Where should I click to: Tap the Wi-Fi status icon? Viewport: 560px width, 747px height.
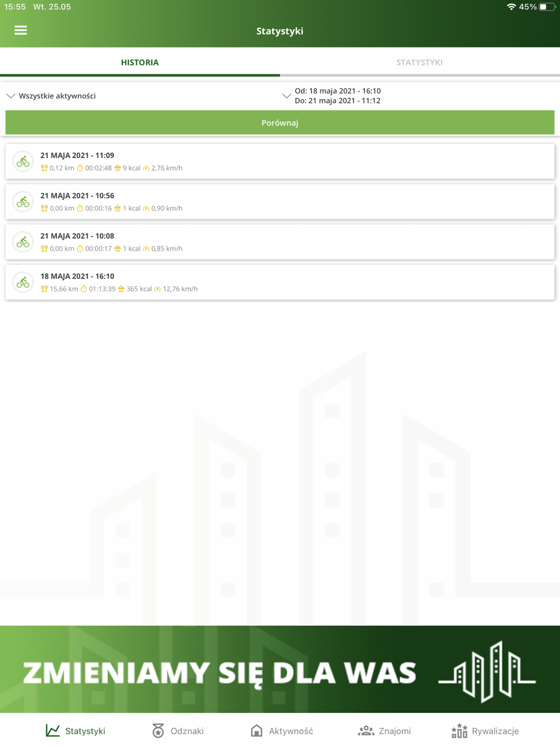point(511,7)
